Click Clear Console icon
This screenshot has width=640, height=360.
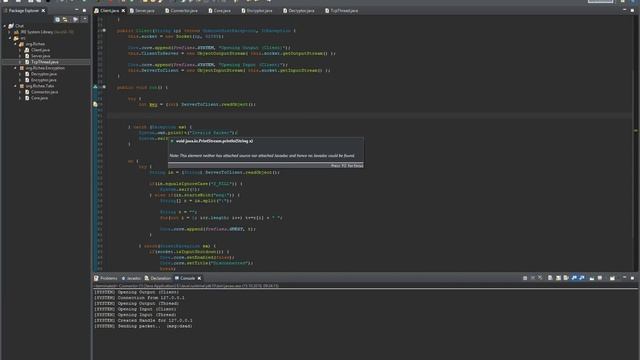click(550, 278)
